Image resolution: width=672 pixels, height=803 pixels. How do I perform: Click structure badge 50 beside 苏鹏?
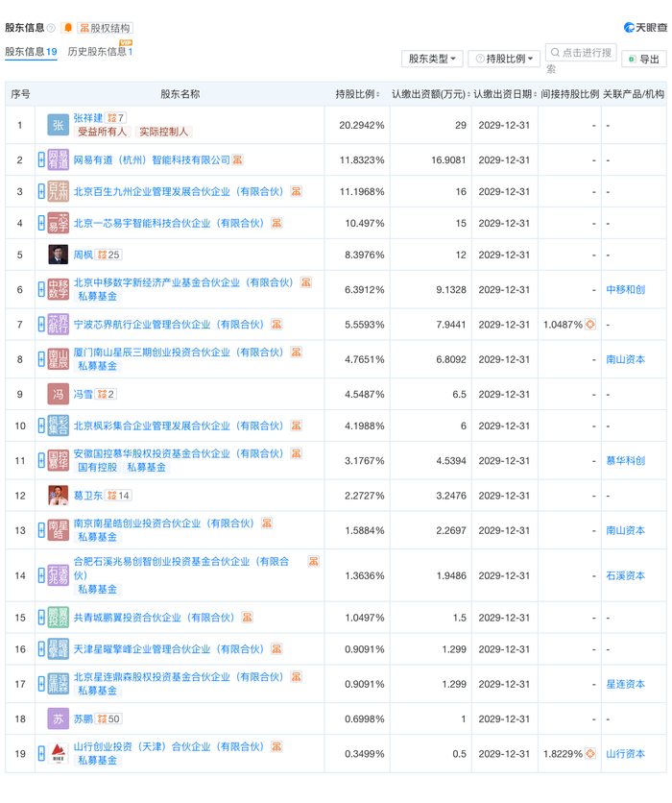pyautogui.click(x=109, y=719)
